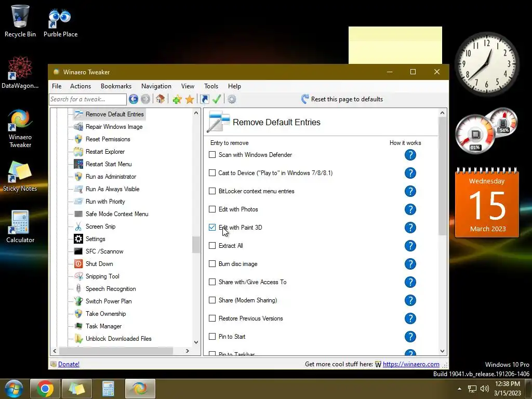Open Chrome from the taskbar
Image resolution: width=532 pixels, height=399 pixels.
(45, 389)
